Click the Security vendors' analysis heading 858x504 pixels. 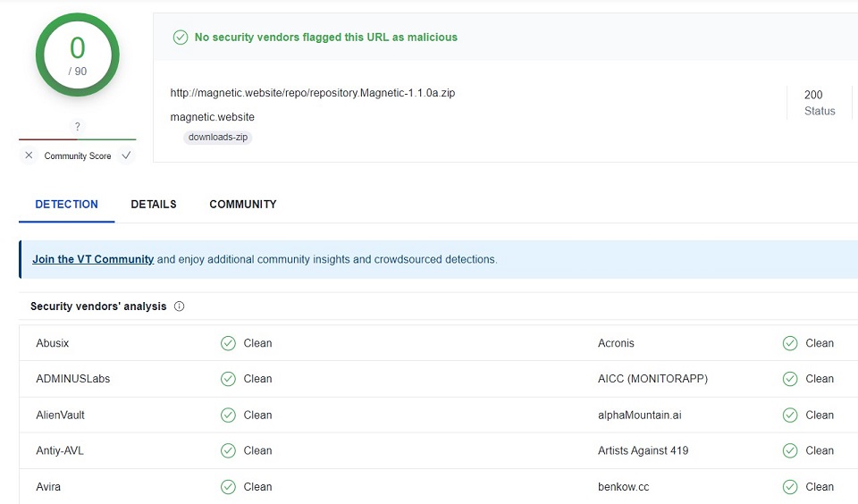(x=98, y=307)
